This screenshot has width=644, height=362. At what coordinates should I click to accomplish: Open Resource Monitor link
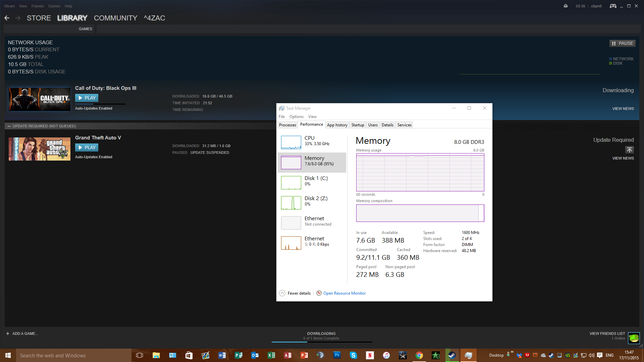(344, 293)
